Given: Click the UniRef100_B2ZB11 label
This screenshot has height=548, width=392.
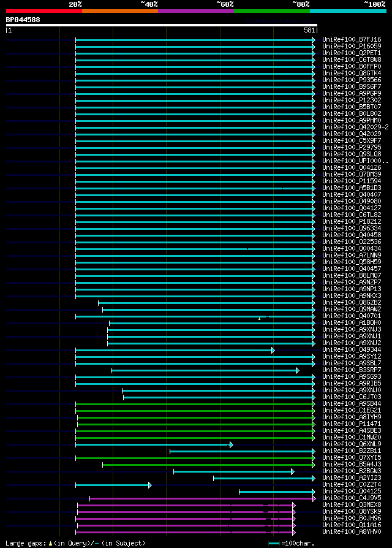Looking at the screenshot, I should point(352,451).
